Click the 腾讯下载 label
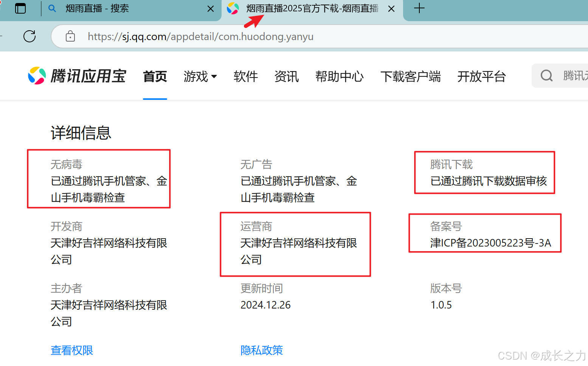The image size is (588, 366). point(451,164)
